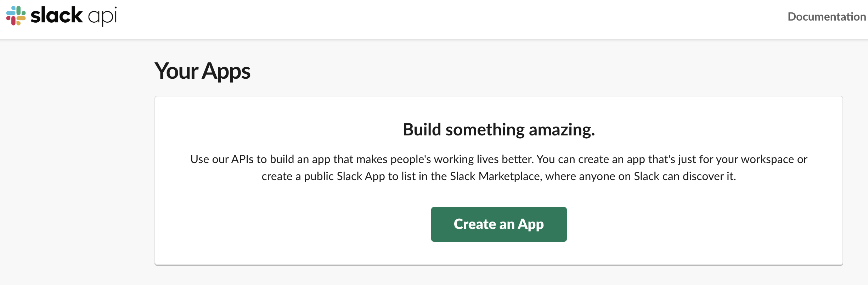Open the Documentation link
This screenshot has width=868, height=285.
pos(827,17)
